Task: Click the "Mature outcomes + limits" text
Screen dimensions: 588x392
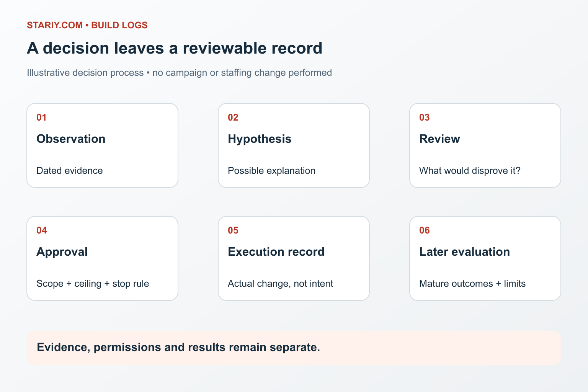Action: coord(472,284)
